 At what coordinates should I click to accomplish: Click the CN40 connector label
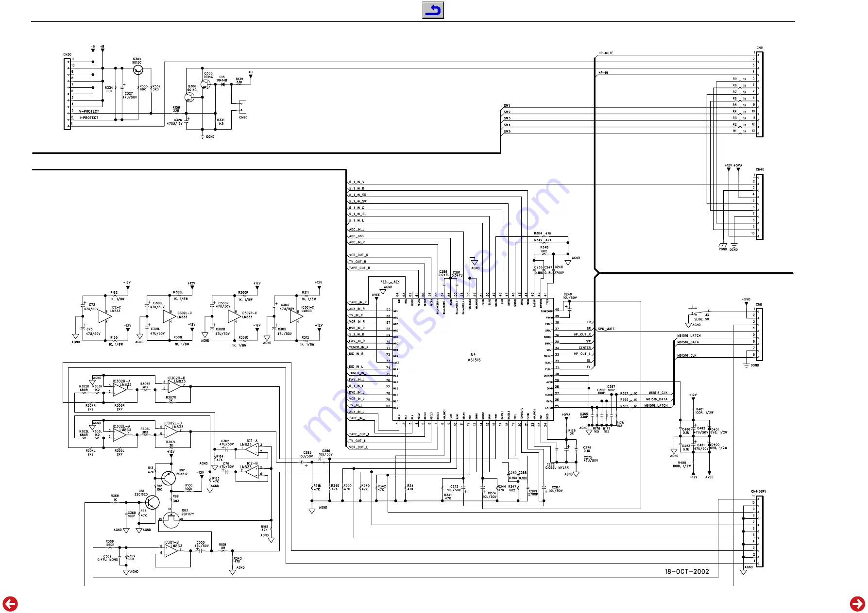(x=760, y=170)
